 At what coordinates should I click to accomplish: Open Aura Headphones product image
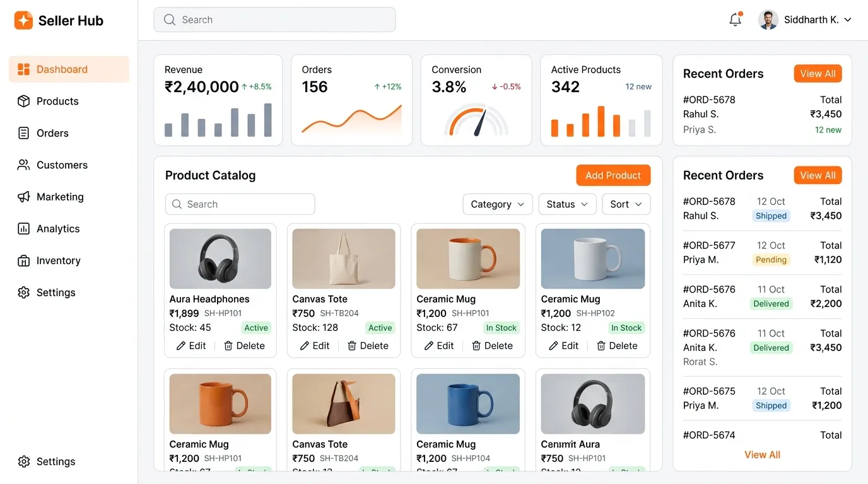click(220, 259)
